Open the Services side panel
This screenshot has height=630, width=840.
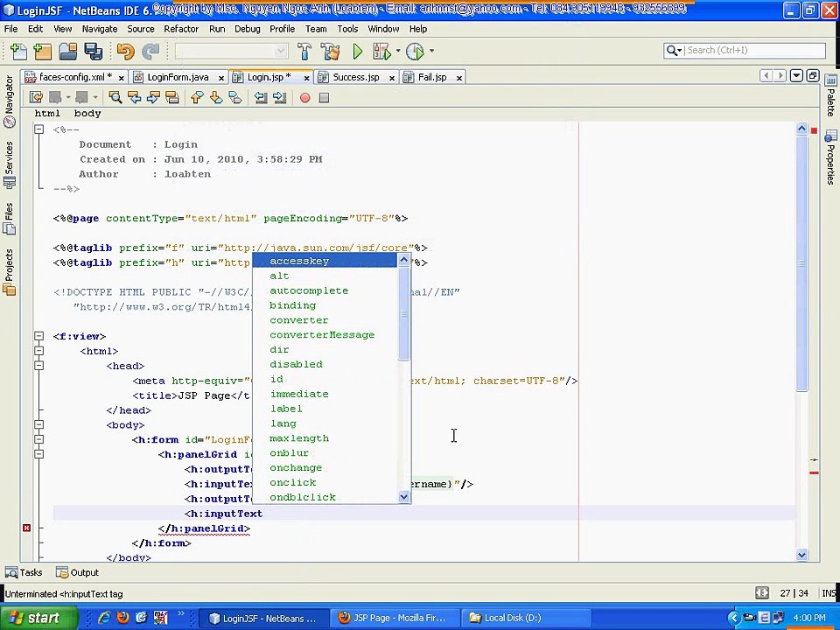click(9, 165)
